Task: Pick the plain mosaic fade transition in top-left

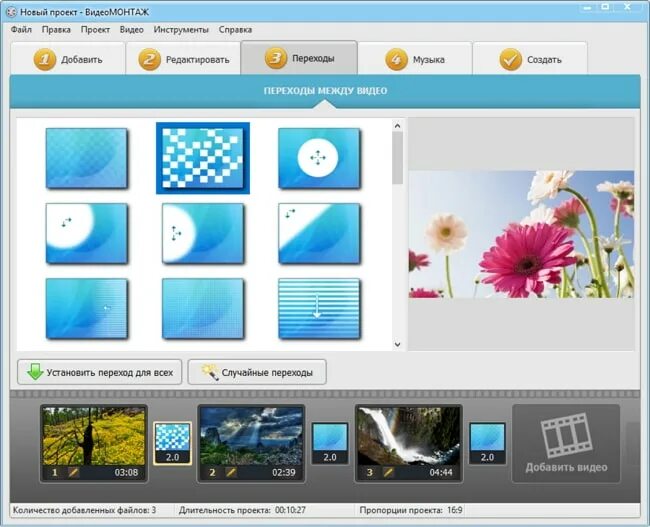Action: (87, 158)
